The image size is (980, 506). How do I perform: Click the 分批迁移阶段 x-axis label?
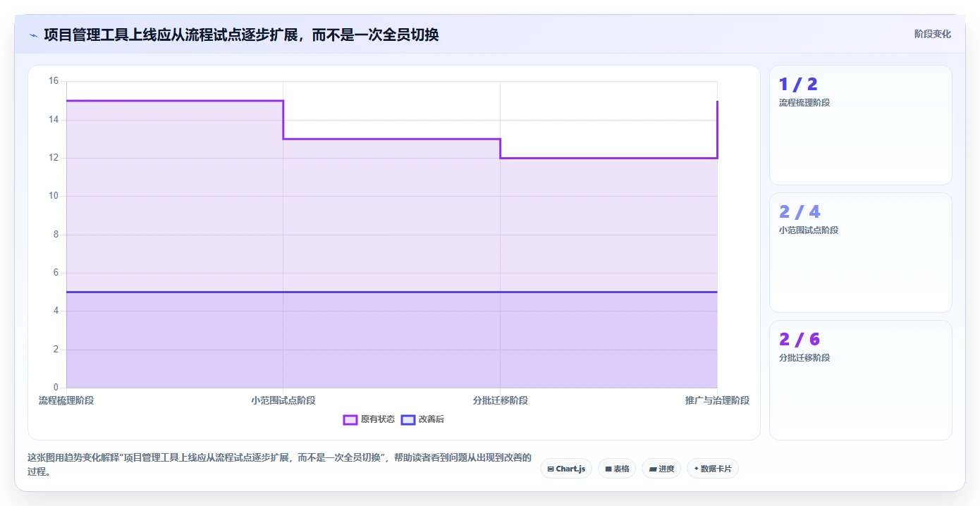click(501, 400)
